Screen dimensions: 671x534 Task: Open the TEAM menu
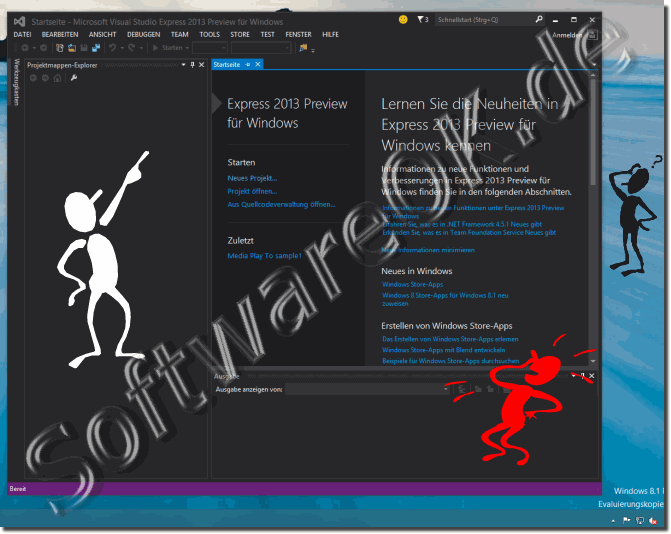coord(179,35)
